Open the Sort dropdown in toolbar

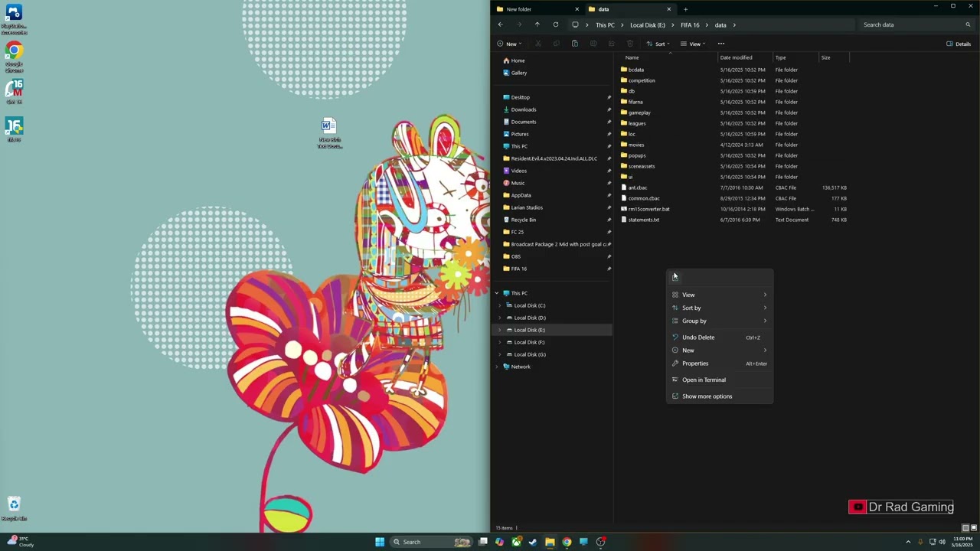658,44
